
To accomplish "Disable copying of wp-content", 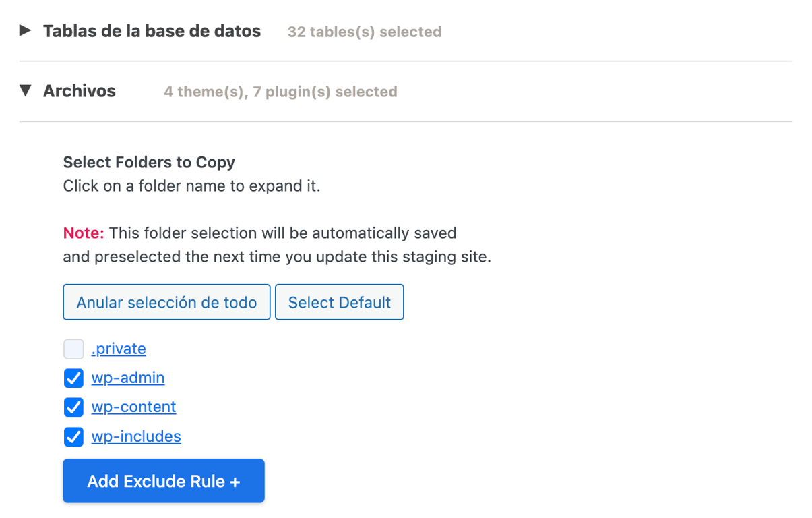I will [73, 407].
